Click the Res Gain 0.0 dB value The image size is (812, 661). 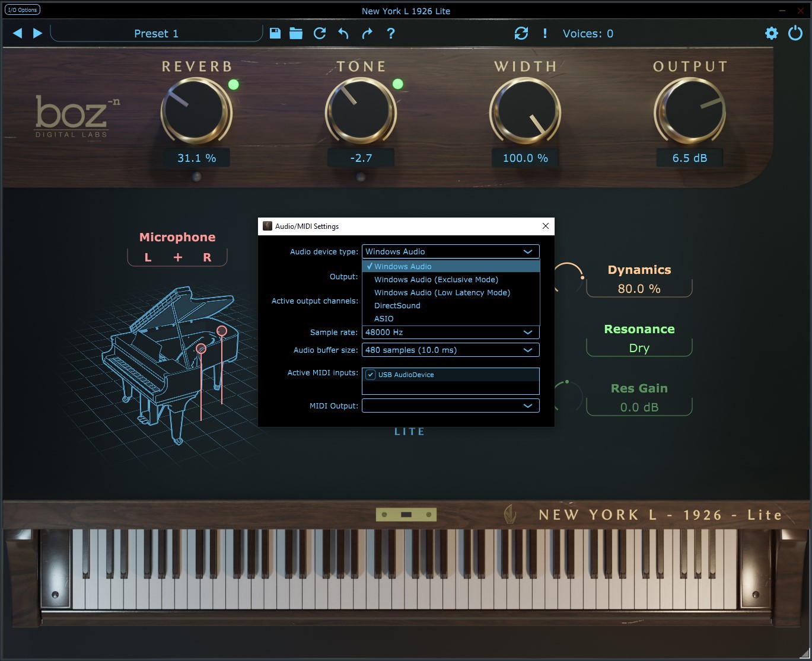pyautogui.click(x=639, y=407)
